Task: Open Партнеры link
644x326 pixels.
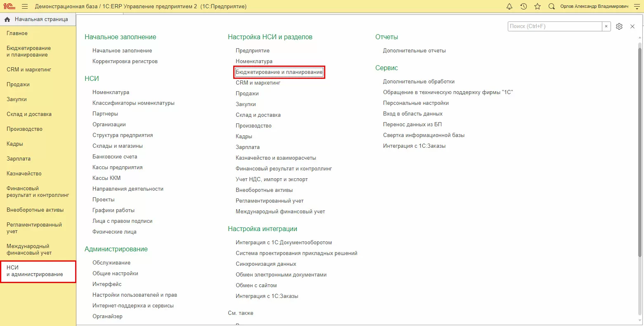Action: pyautogui.click(x=105, y=114)
